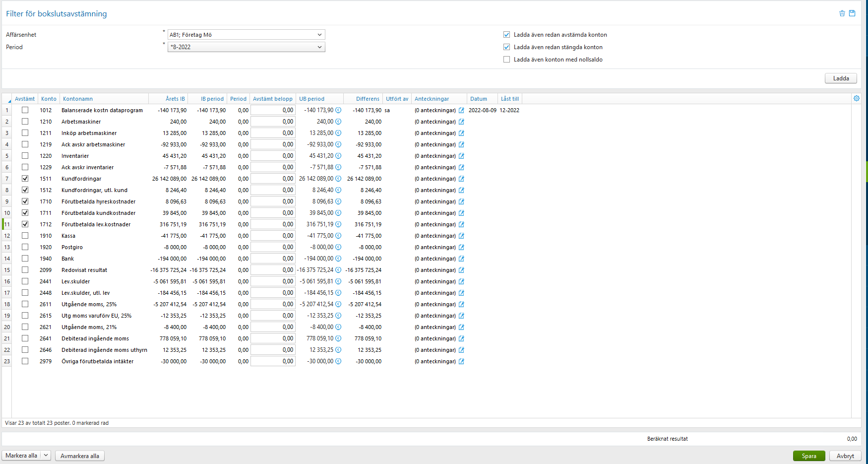Open the Affärsenhet dropdown
This screenshot has width=868, height=464.
(320, 34)
